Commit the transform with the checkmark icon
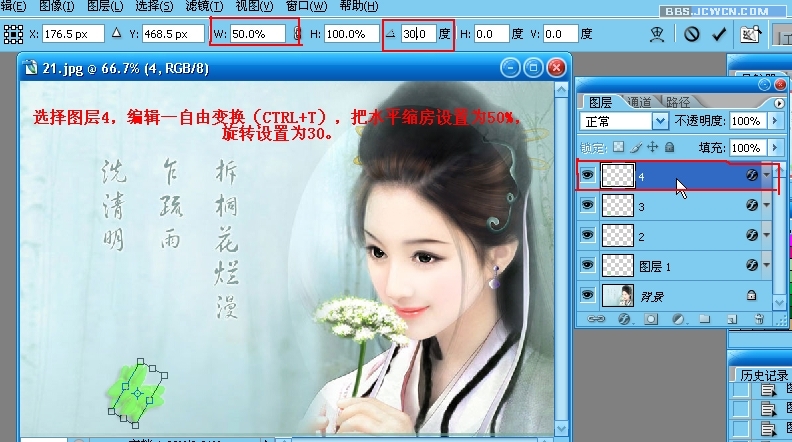The width and height of the screenshot is (792, 442). coord(718,34)
